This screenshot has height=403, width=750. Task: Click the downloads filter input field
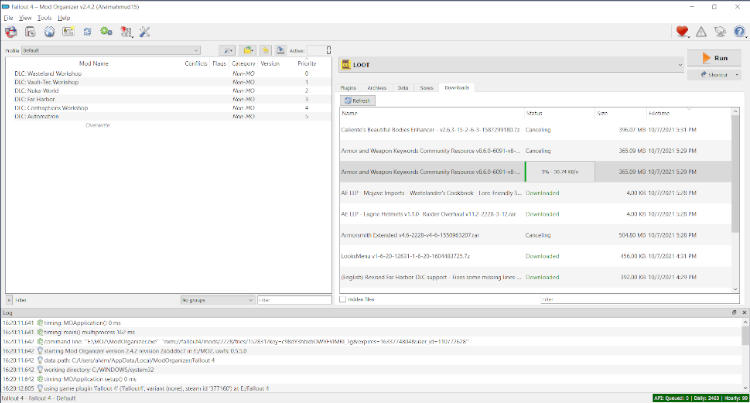640,299
